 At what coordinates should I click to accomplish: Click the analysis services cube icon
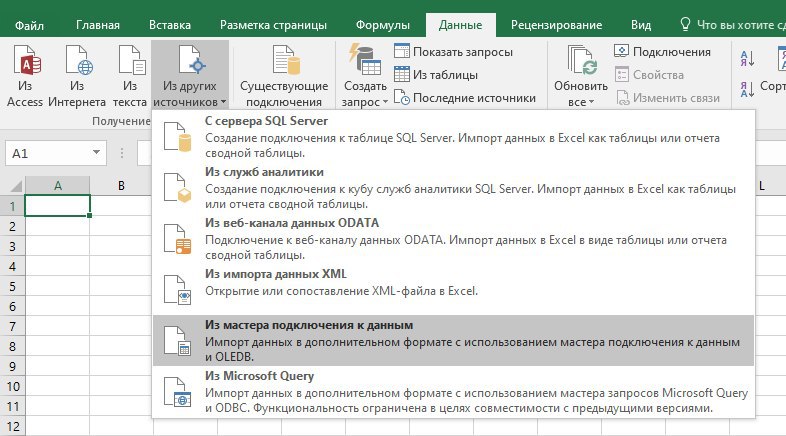[x=177, y=188]
